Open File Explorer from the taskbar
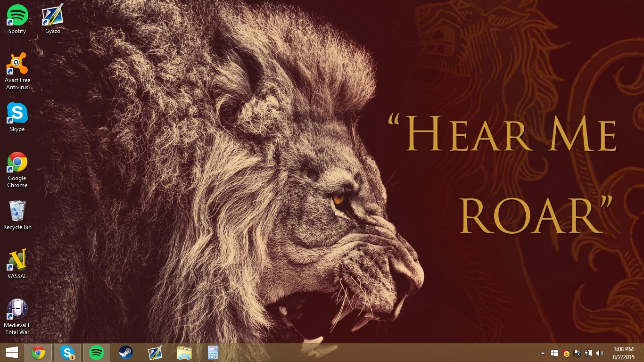 pos(184,353)
